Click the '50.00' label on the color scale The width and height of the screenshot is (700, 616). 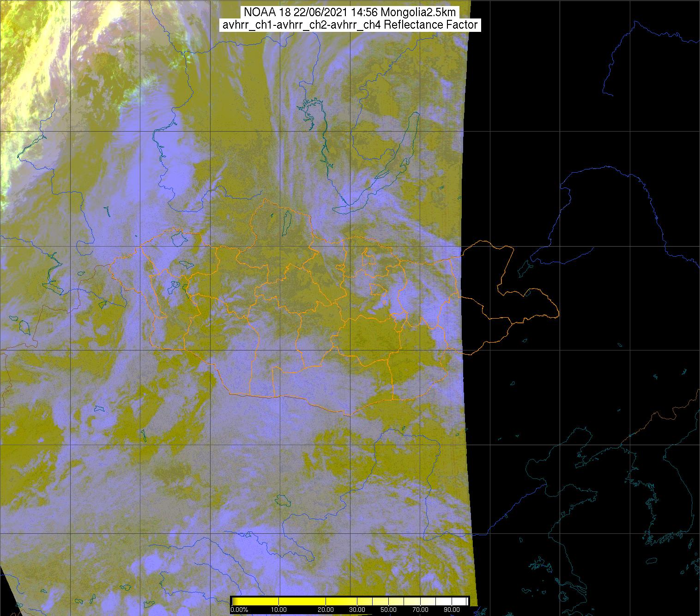[x=388, y=610]
